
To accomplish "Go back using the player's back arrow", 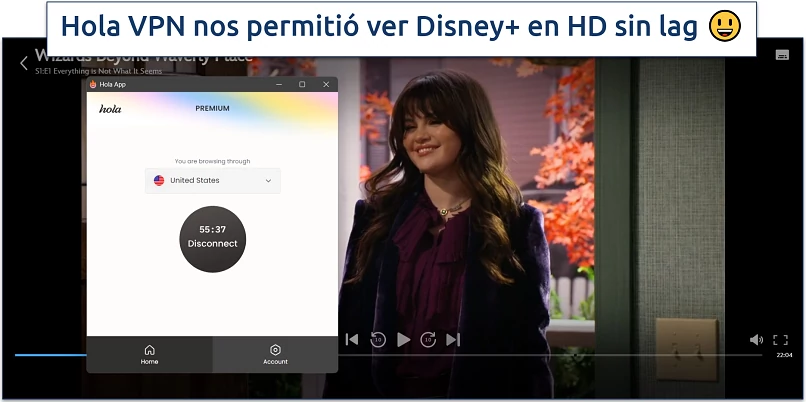I will tap(24, 63).
